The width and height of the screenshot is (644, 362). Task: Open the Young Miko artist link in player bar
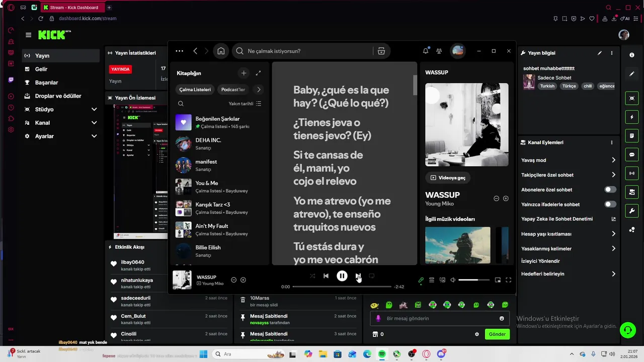click(x=213, y=284)
